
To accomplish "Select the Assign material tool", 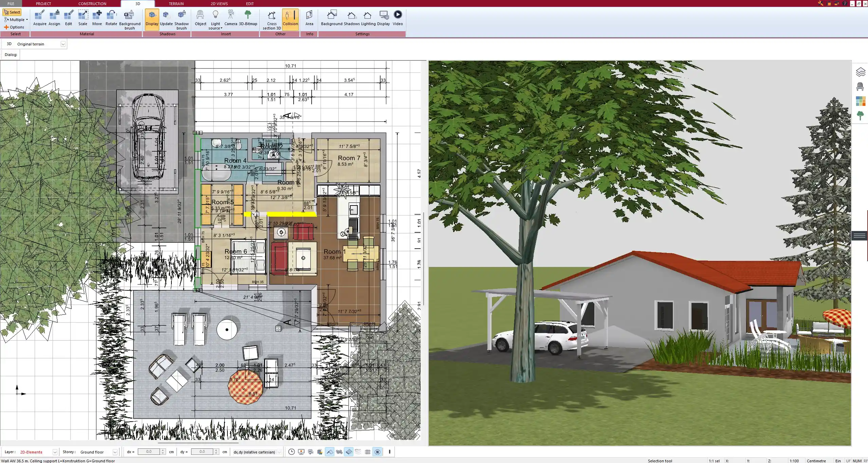I will (54, 18).
